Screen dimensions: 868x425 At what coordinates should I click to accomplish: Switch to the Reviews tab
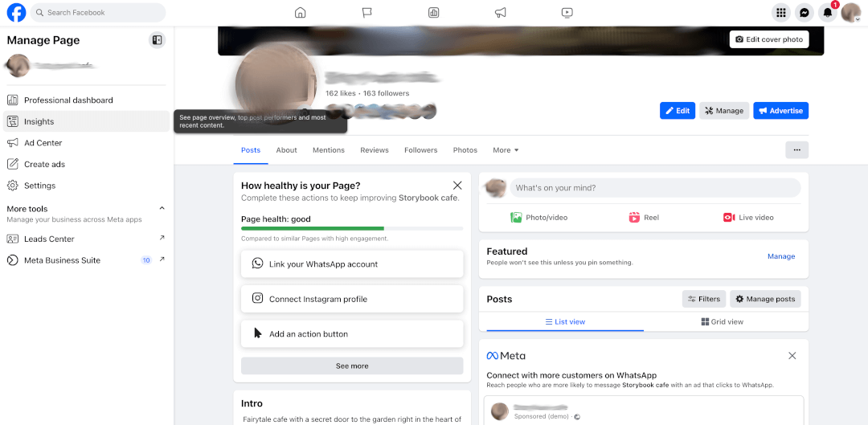click(375, 150)
